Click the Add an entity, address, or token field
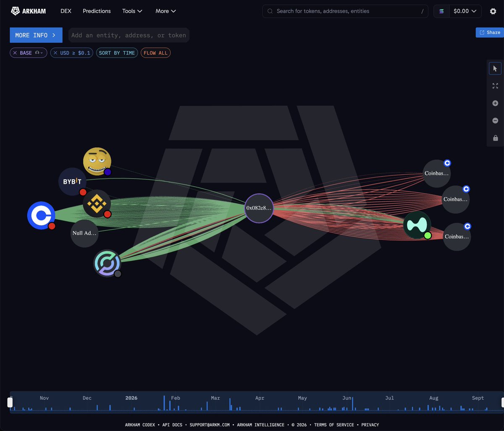Image resolution: width=504 pixels, height=431 pixels. tap(129, 35)
